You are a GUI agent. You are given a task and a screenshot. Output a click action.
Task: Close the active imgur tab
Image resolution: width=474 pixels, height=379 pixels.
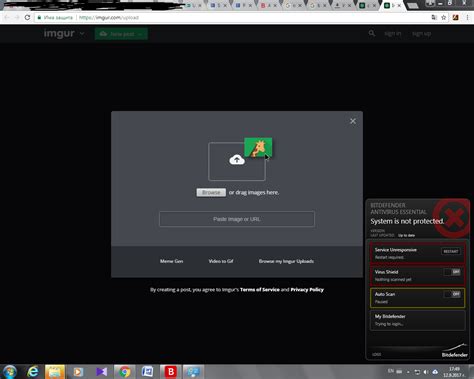click(399, 6)
